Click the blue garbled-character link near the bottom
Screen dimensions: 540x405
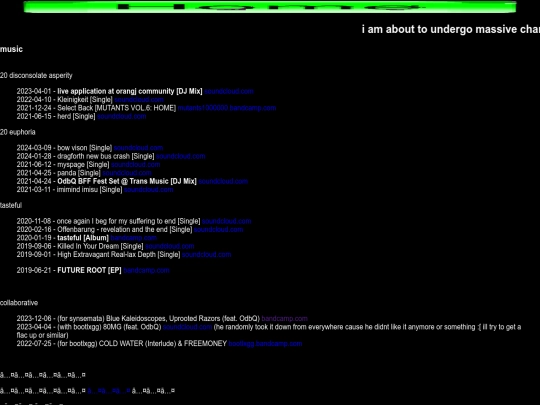pyautogui.click(x=109, y=391)
